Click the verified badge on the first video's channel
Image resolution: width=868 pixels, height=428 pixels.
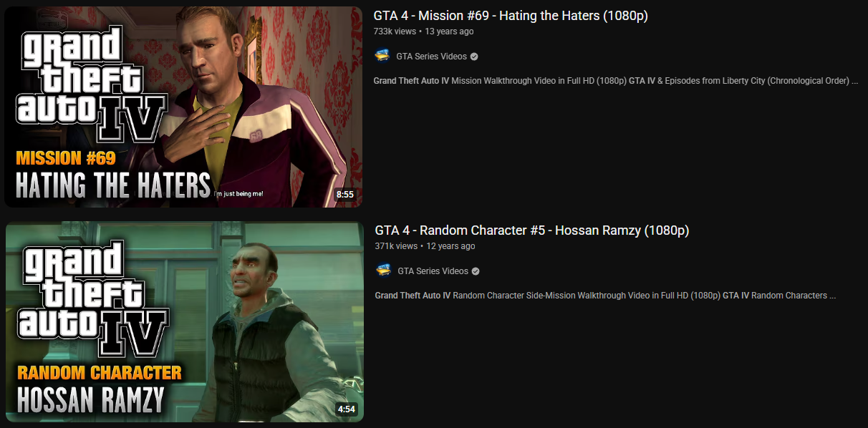pyautogui.click(x=474, y=57)
